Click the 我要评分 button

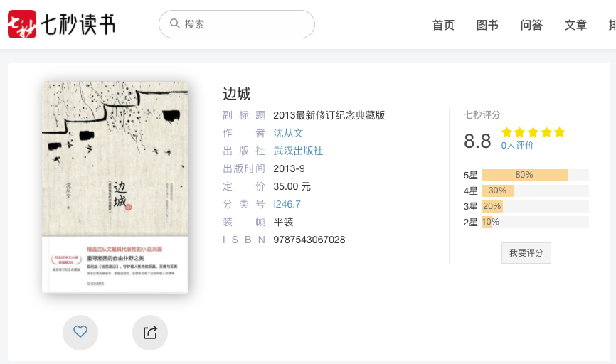pos(526,253)
